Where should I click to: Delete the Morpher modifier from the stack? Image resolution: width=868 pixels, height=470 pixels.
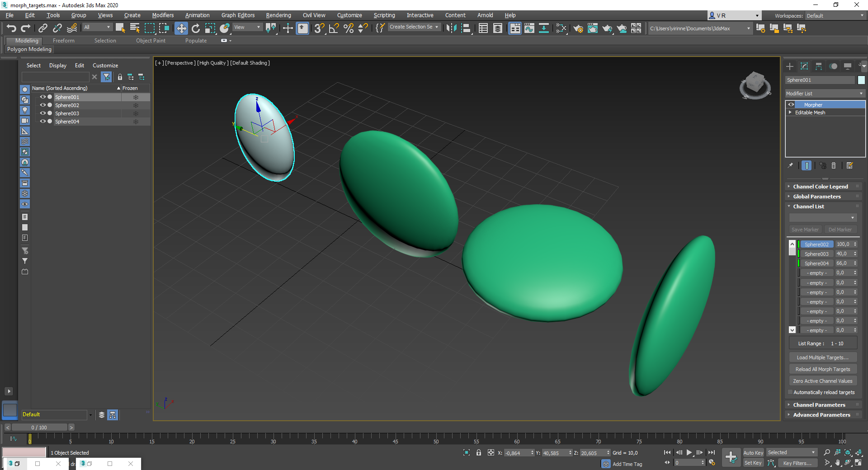(834, 166)
